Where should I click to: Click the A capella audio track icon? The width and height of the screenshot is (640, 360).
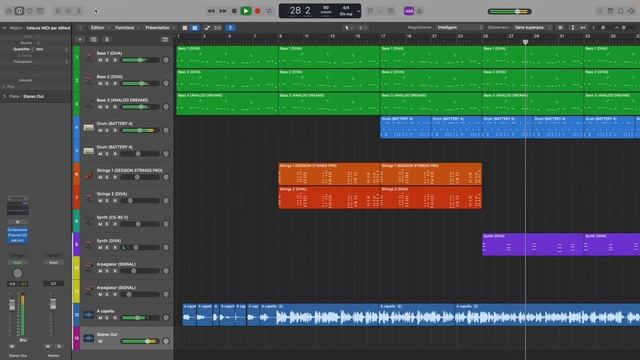tap(89, 315)
